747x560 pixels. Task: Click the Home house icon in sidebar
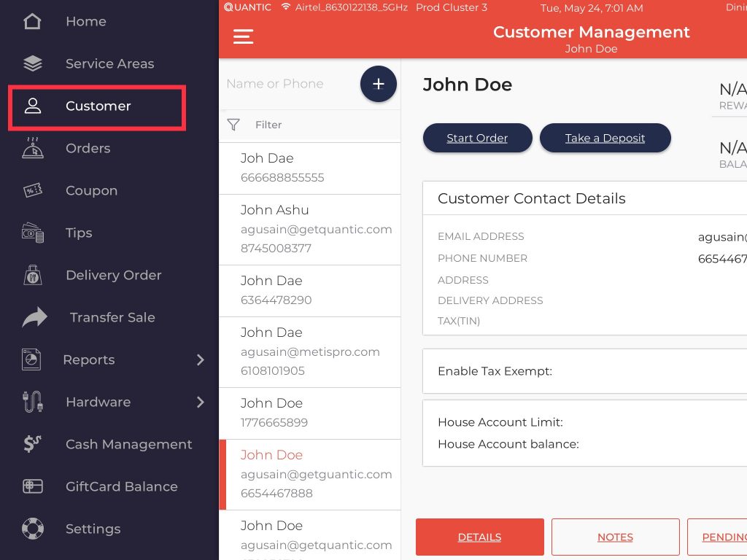click(33, 21)
